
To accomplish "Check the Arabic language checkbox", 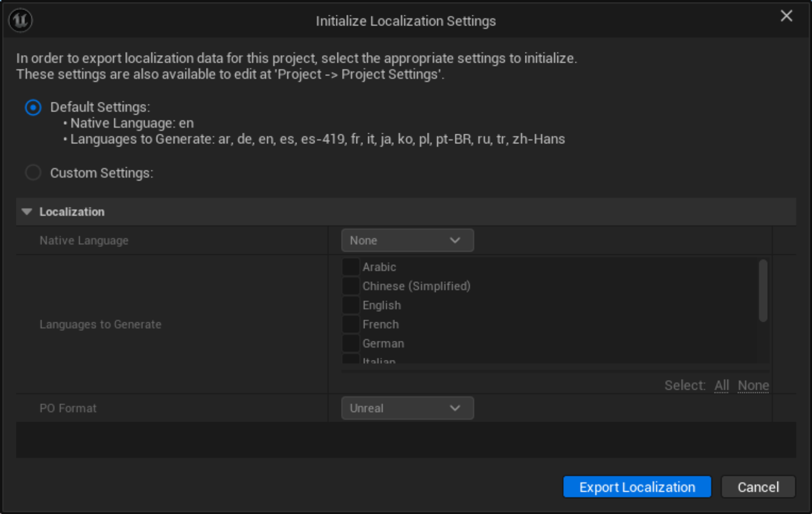I will (351, 267).
